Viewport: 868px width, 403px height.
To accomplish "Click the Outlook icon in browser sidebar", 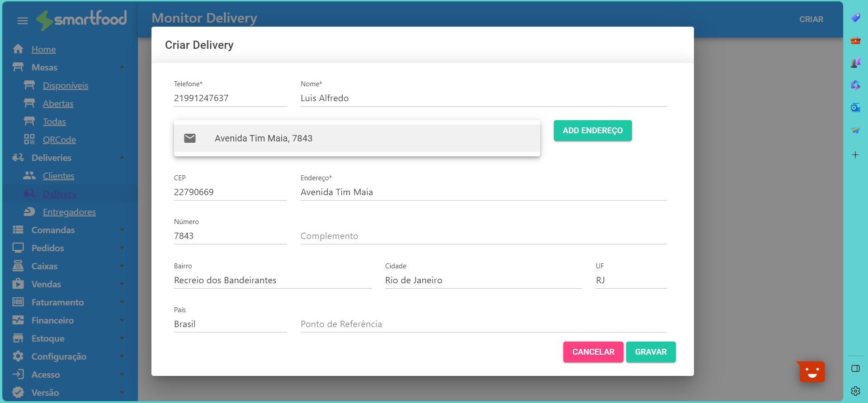I will point(855,108).
